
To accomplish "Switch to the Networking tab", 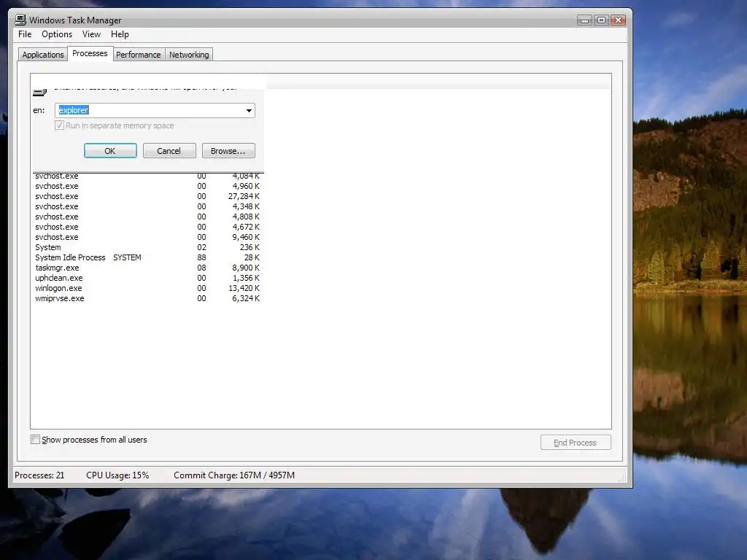I will click(x=189, y=55).
